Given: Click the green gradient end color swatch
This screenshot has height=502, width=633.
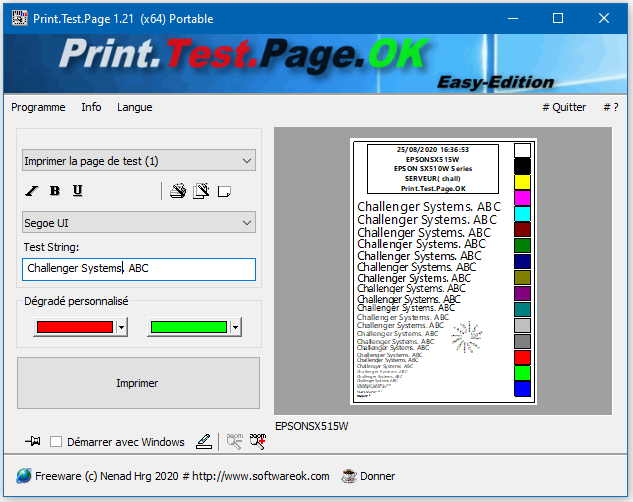Looking at the screenshot, I should click(x=189, y=327).
